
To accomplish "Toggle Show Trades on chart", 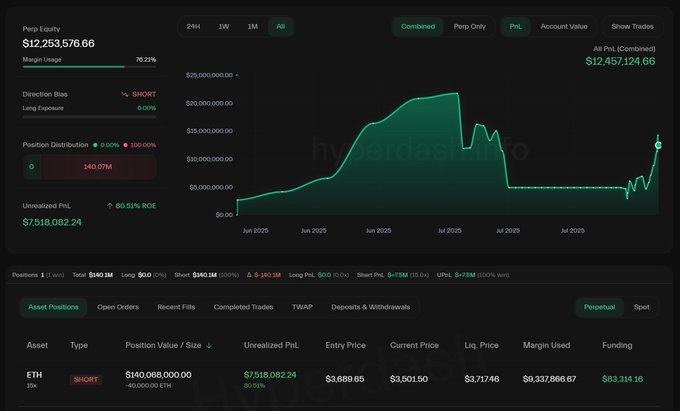I will (632, 26).
